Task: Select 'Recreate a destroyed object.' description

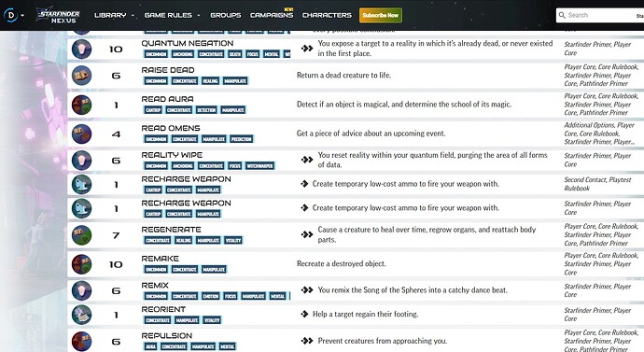Action: tap(342, 263)
